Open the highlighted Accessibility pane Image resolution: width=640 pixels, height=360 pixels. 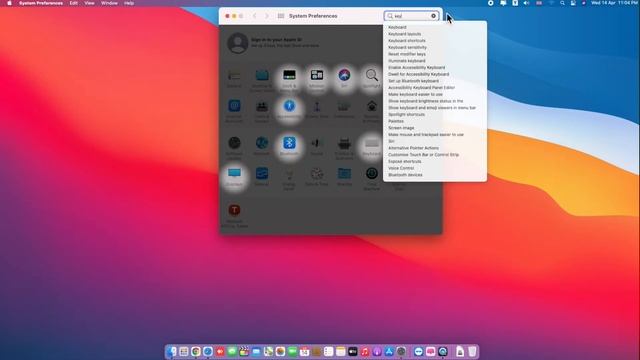(x=289, y=106)
